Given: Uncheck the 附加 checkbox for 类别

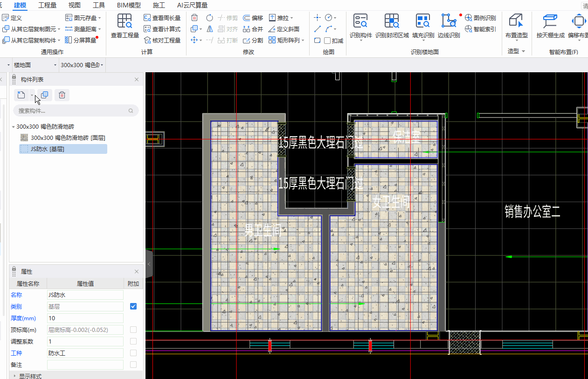Looking at the screenshot, I should (133, 306).
